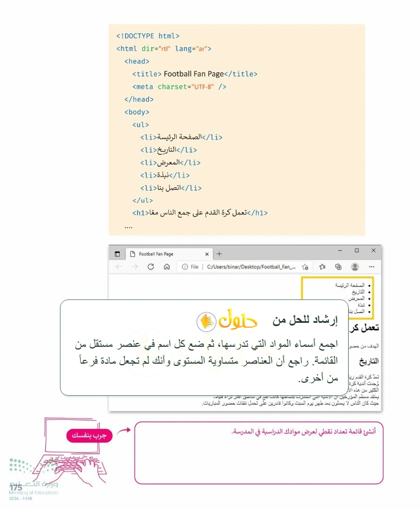This screenshot has height=509, width=420.
Task: Click the <li>نبذة</li> code line
Action: pyautogui.click(x=165, y=175)
